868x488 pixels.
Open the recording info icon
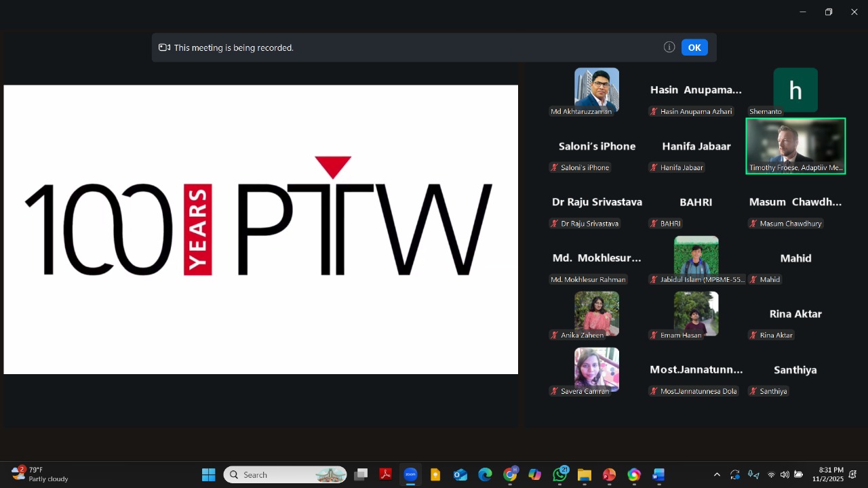pyautogui.click(x=669, y=47)
